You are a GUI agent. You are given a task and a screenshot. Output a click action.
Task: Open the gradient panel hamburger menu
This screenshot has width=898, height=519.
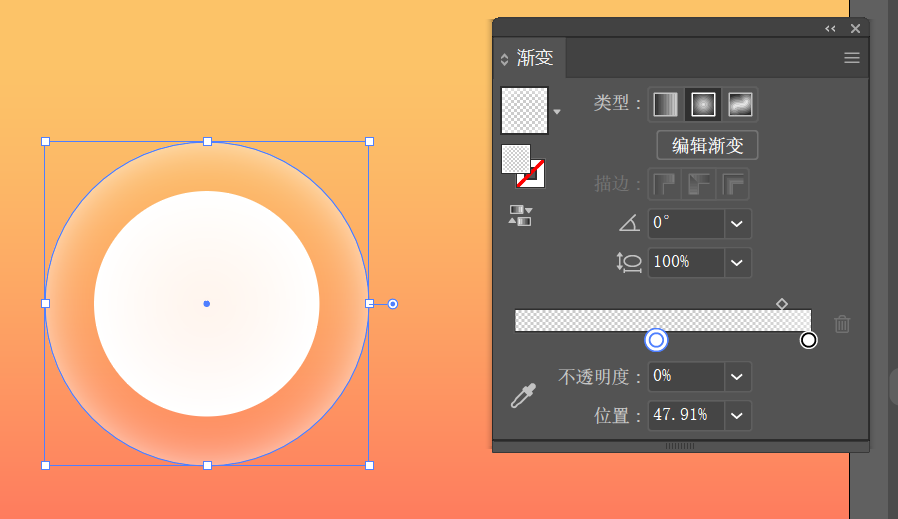pos(852,58)
